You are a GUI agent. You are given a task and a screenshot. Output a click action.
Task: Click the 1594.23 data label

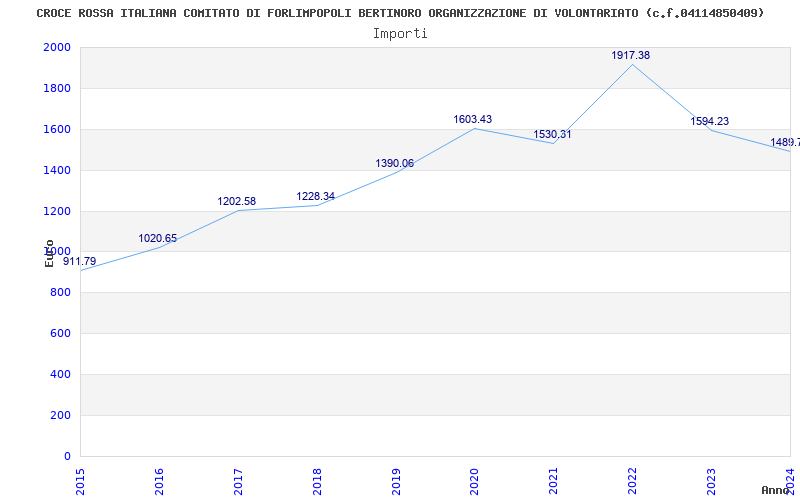click(710, 121)
